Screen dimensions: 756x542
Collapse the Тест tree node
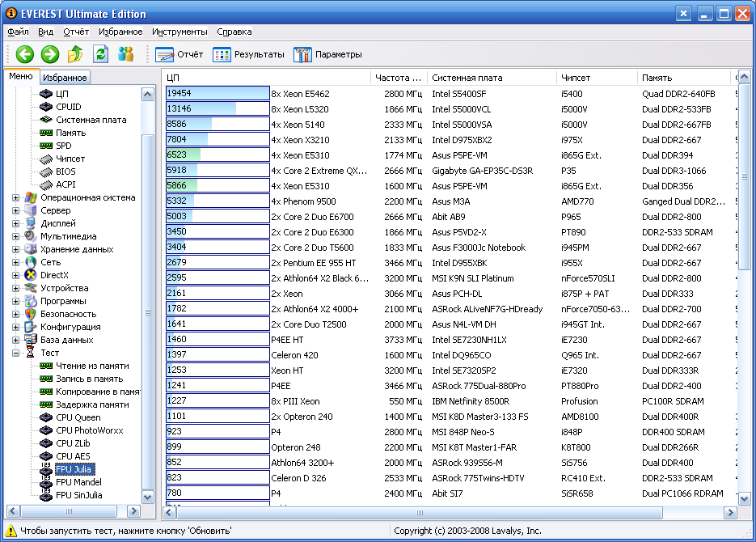16,353
